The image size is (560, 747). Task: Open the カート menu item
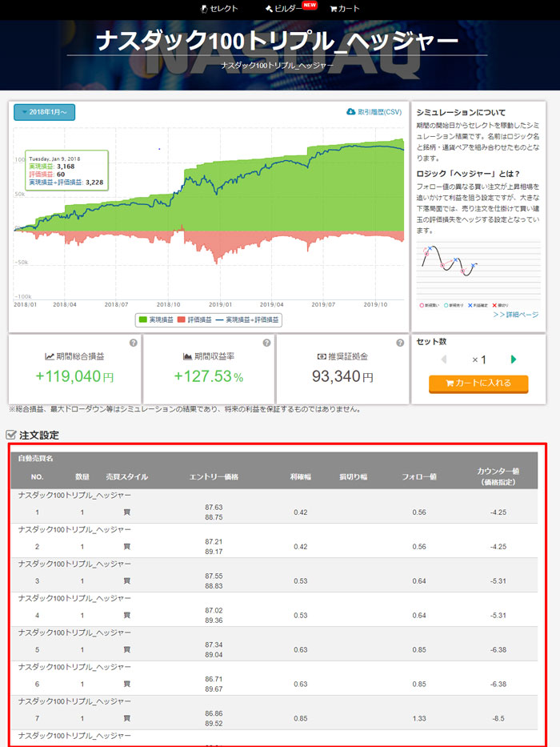click(345, 9)
